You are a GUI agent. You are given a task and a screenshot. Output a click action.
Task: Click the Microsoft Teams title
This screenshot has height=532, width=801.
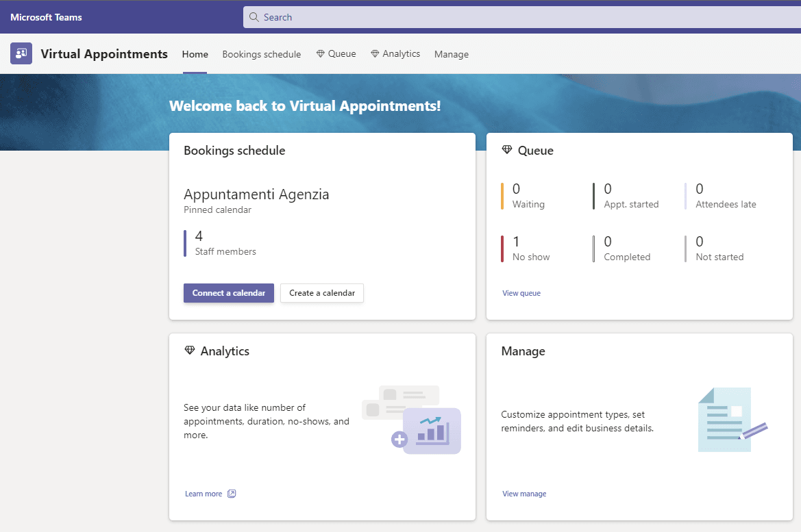click(x=46, y=17)
